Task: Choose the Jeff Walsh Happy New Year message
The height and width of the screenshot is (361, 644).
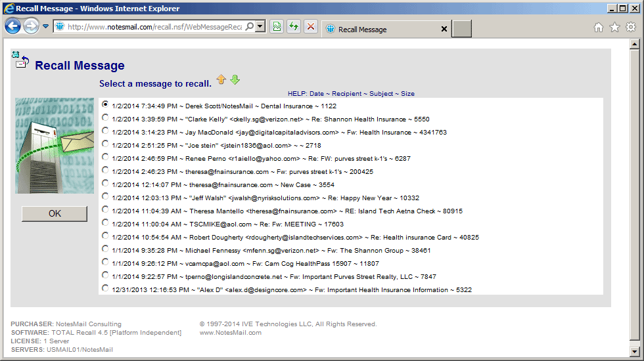Action: [105, 196]
